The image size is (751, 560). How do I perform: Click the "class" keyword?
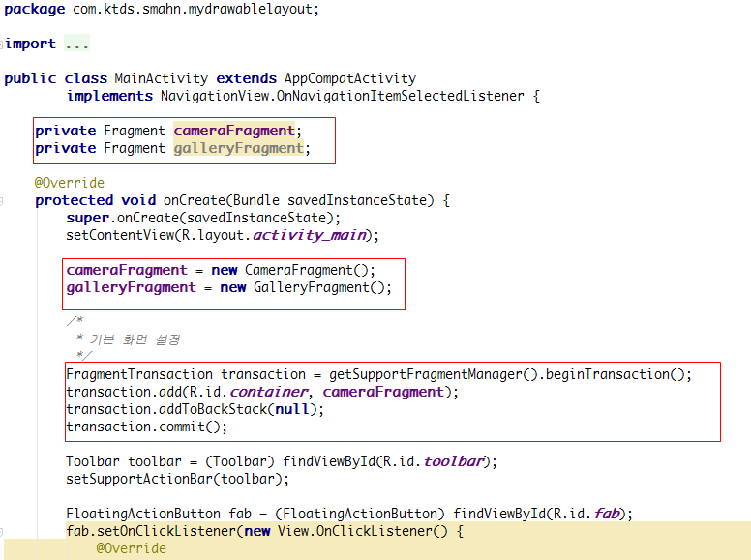click(86, 78)
